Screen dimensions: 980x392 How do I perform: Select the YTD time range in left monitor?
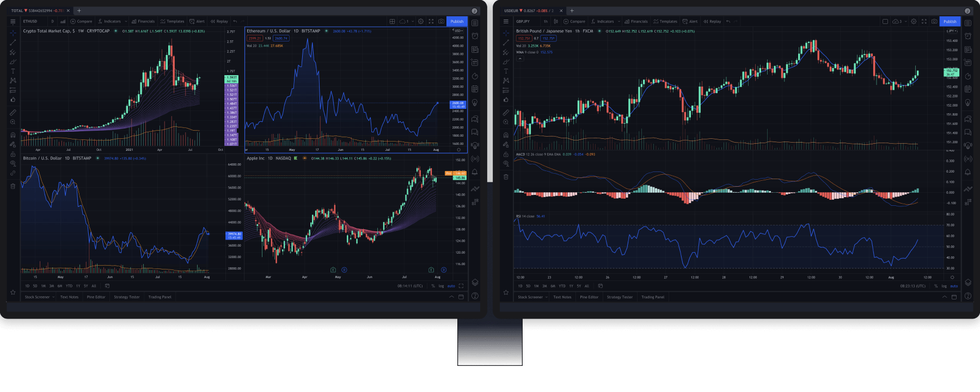[x=69, y=286]
